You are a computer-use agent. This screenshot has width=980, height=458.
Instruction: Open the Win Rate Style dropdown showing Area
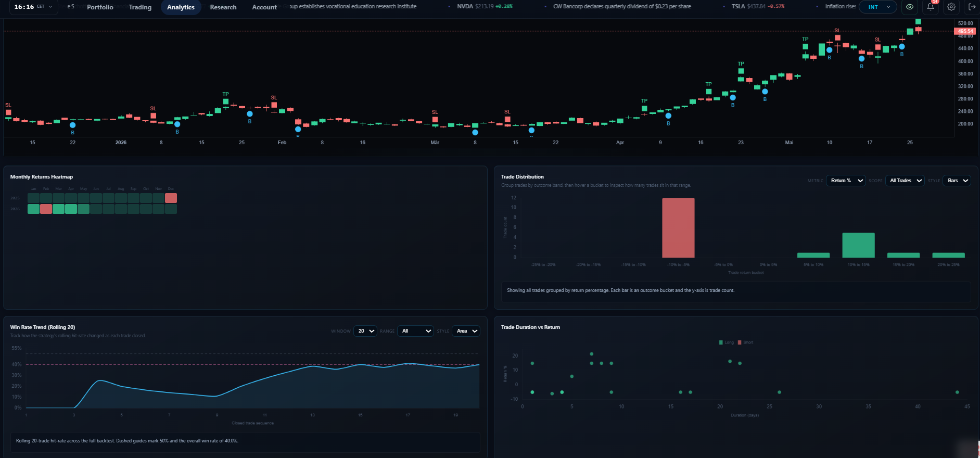coord(466,331)
